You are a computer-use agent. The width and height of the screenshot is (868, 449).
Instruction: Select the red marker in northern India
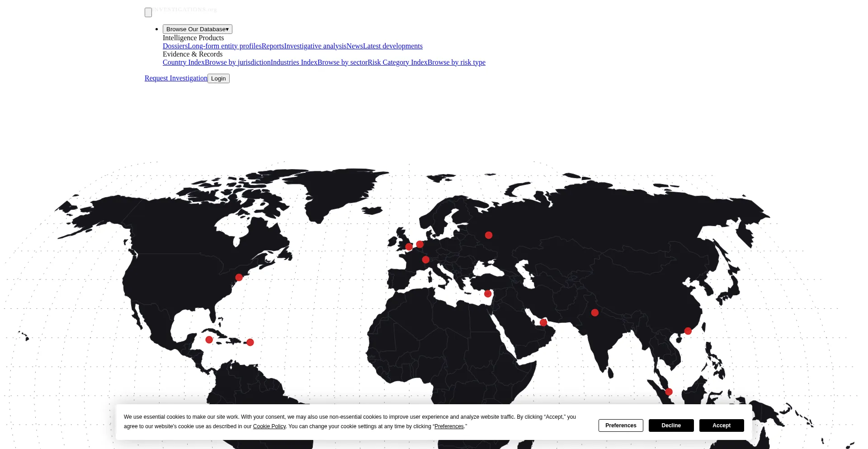595,312
